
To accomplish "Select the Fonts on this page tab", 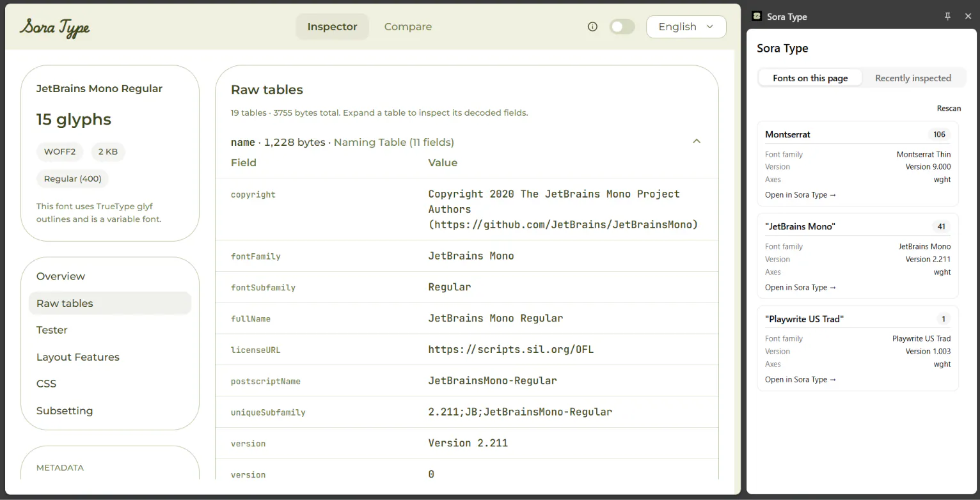I will 810,78.
